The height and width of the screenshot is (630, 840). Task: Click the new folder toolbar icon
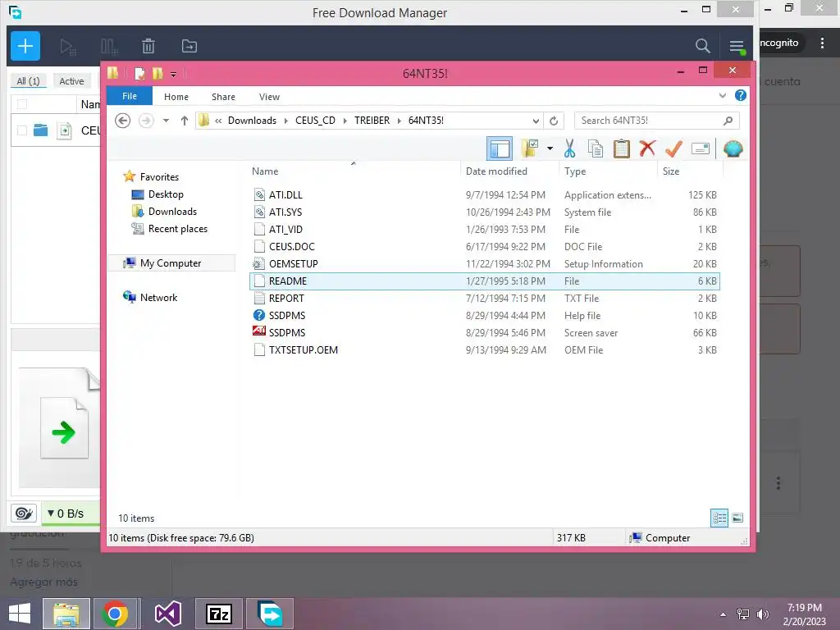click(x=530, y=148)
